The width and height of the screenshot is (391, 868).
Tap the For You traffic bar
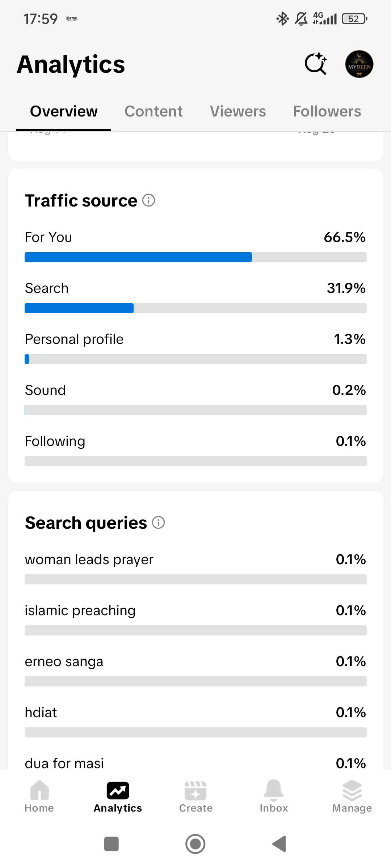[195, 257]
